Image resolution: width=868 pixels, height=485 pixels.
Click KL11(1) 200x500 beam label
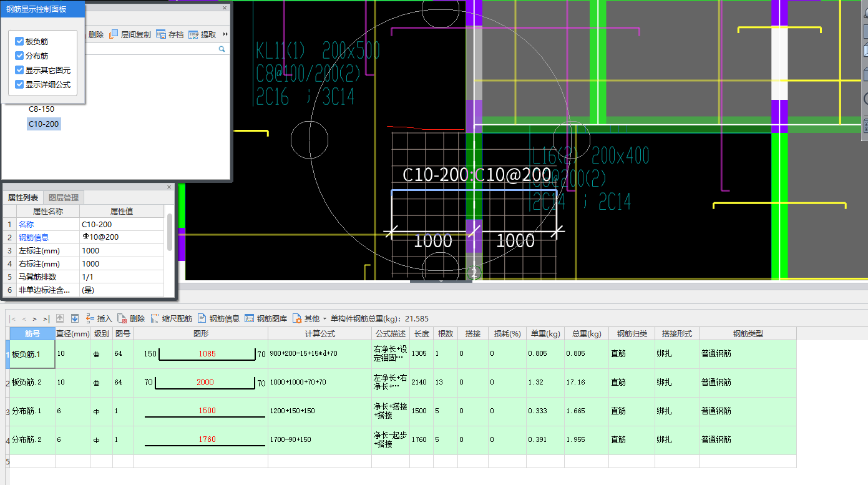click(x=318, y=51)
